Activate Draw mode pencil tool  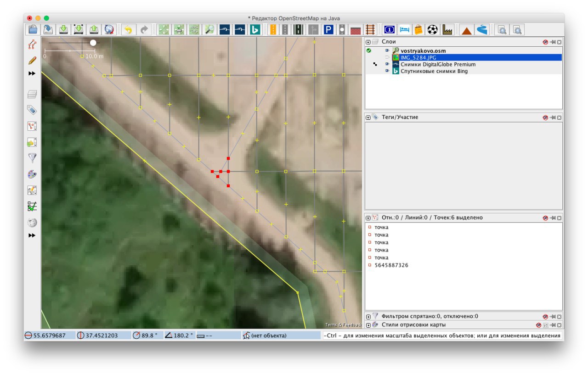coord(32,60)
